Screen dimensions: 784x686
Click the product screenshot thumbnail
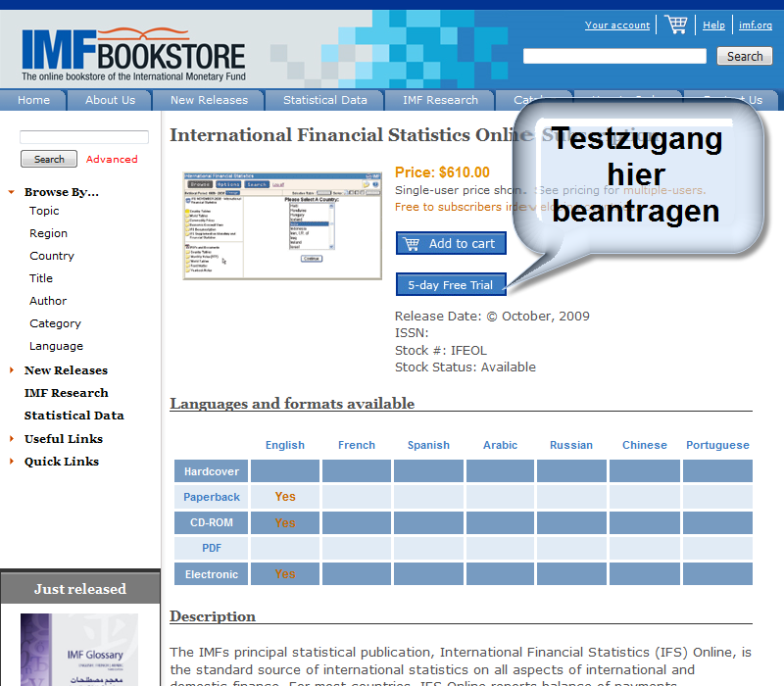coord(282,225)
